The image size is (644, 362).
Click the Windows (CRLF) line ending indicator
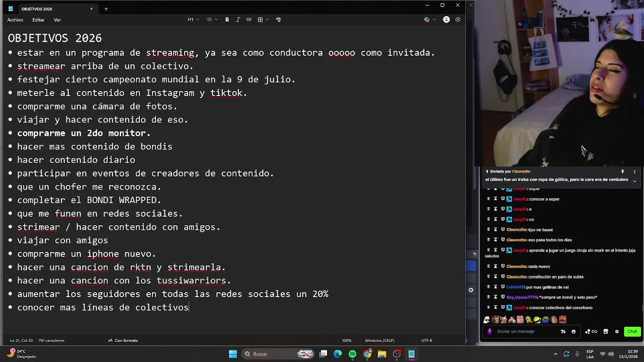click(379, 340)
